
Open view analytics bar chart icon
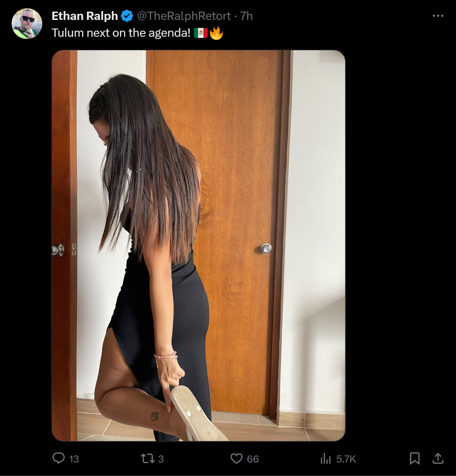(x=326, y=459)
